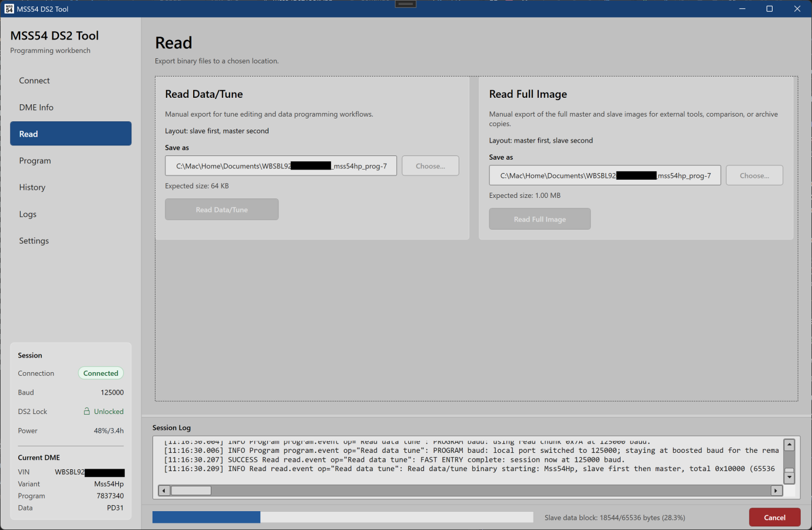Viewport: 812px width, 530px height.
Task: Click 'Layout: slave first, master second' text
Action: (217, 131)
